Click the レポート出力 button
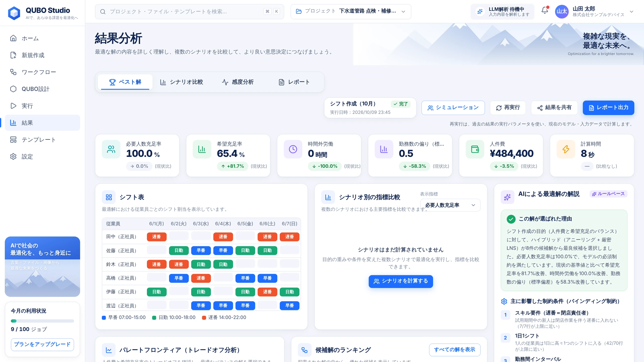 coord(609,108)
